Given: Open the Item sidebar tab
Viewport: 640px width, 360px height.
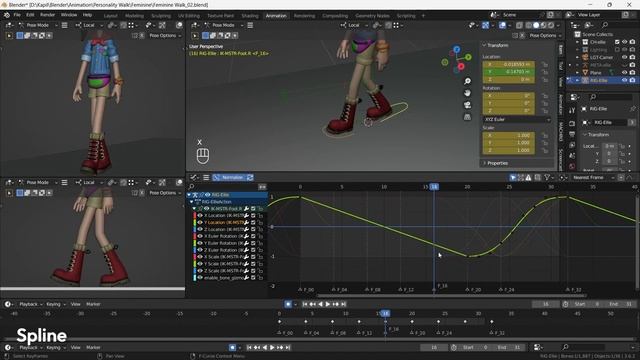Looking at the screenshot, I should pyautogui.click(x=561, y=50).
